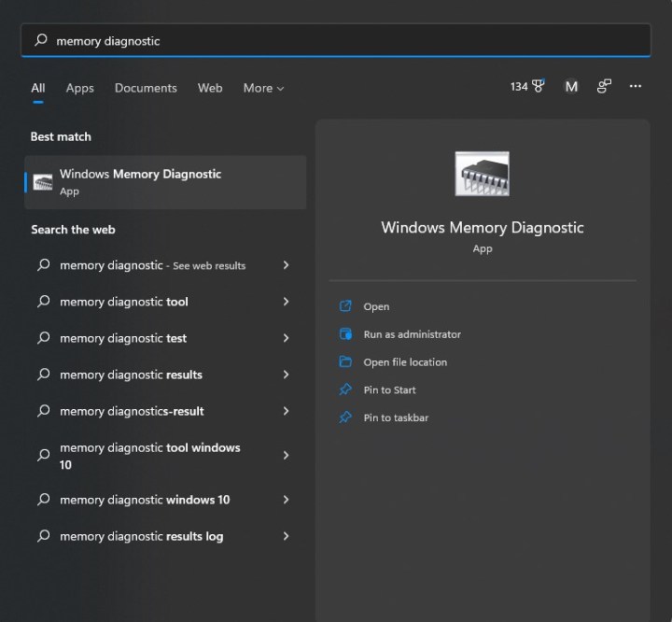
Task: Open memory diagnostic windows 10 web suggestion
Action: 145,500
